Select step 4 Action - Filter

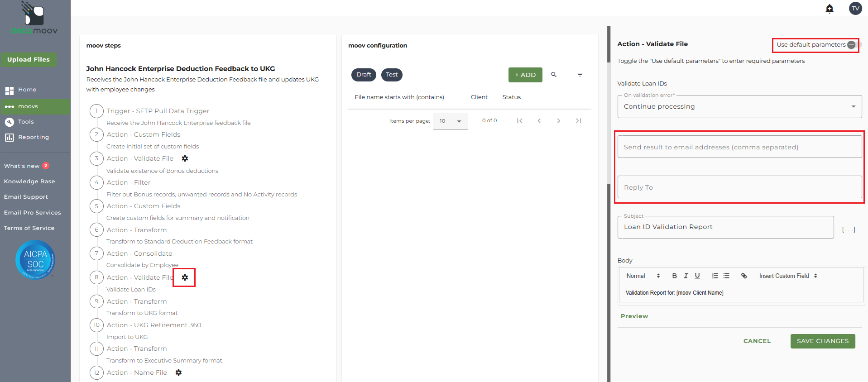tap(129, 182)
